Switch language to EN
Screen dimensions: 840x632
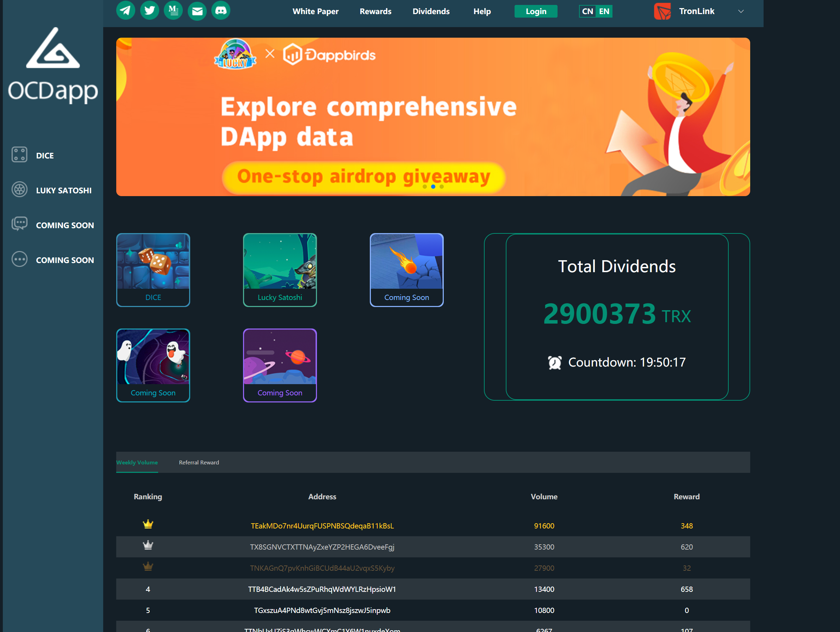click(x=604, y=11)
